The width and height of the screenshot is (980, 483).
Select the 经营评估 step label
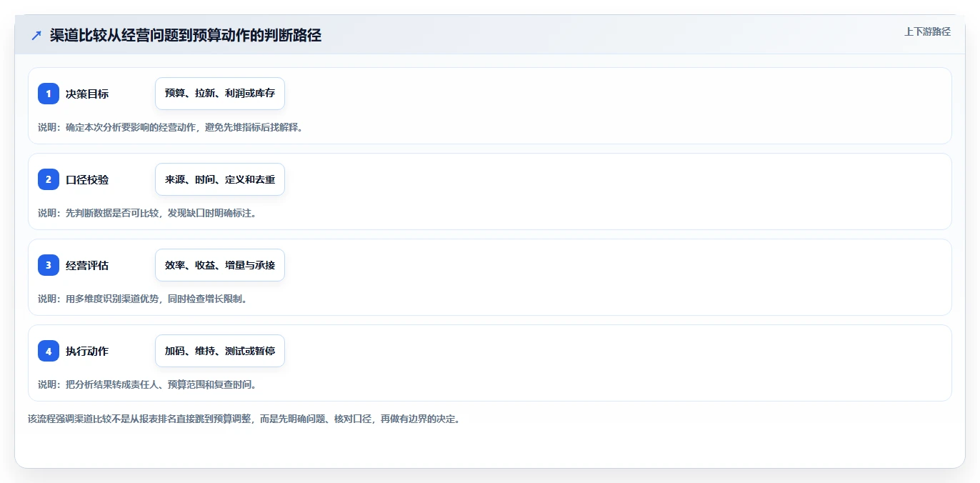(87, 265)
